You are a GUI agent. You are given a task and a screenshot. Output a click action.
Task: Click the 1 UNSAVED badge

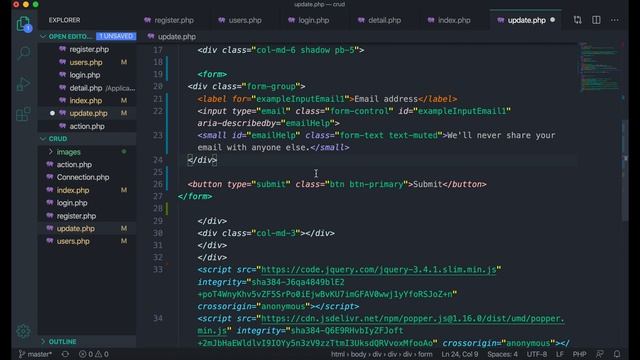(x=116, y=36)
